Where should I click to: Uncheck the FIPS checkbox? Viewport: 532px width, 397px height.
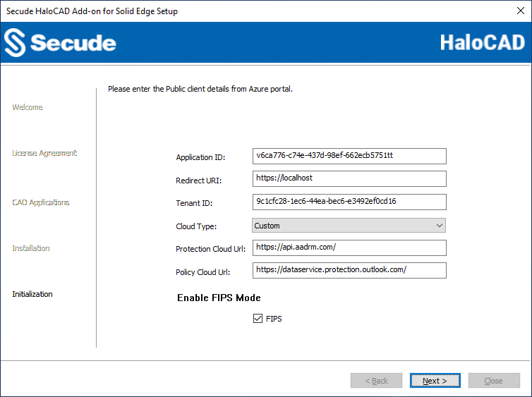tap(258, 319)
